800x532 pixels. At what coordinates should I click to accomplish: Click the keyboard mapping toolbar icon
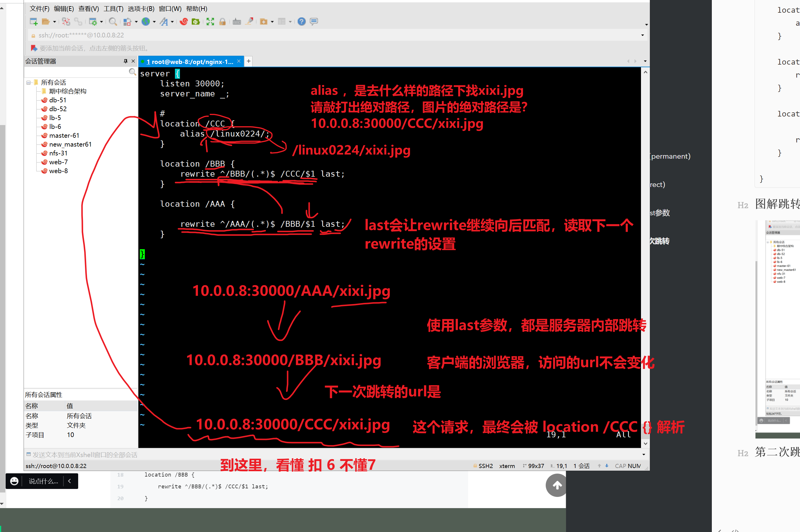coord(237,22)
